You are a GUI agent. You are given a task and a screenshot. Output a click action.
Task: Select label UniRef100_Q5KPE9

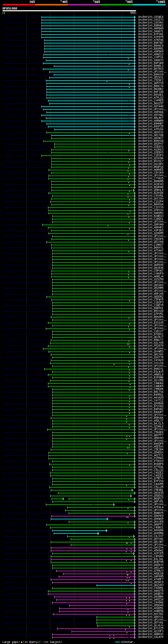(x=151, y=516)
